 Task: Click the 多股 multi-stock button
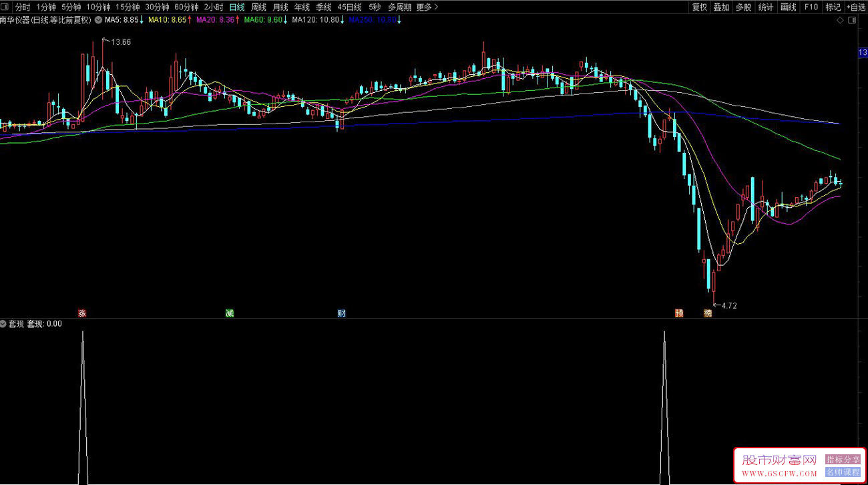743,7
